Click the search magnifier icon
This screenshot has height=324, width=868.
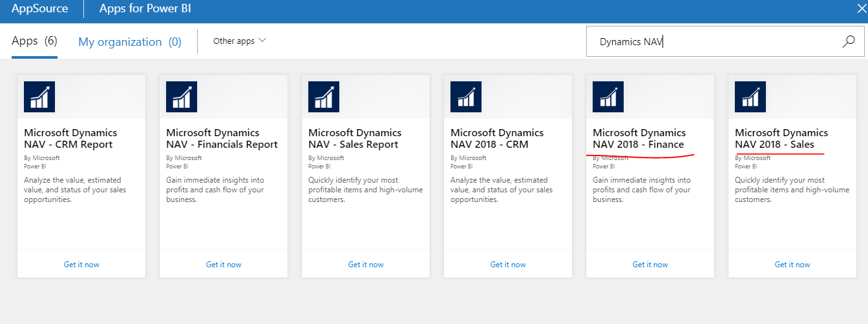click(849, 42)
